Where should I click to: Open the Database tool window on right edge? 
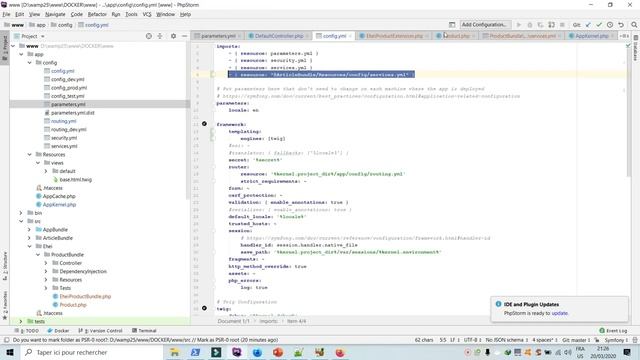click(636, 49)
